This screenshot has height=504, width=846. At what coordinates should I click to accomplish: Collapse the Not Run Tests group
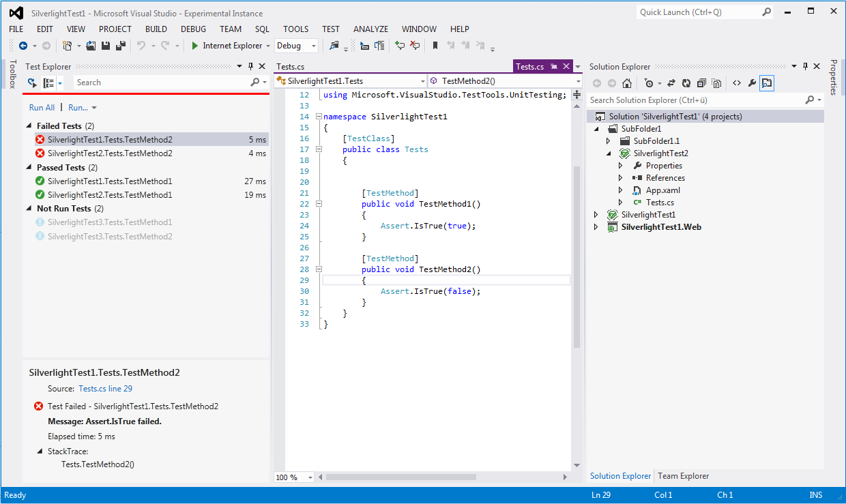tap(29, 209)
